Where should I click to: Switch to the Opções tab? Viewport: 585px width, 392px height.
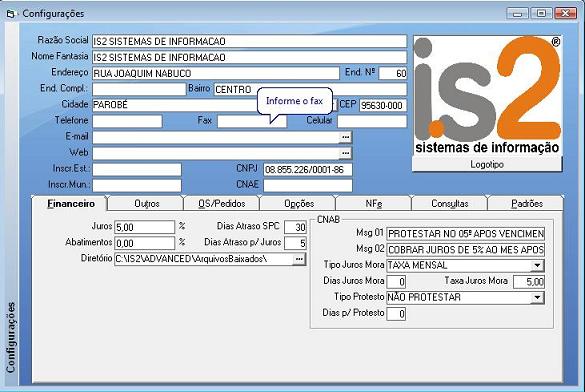[298, 204]
